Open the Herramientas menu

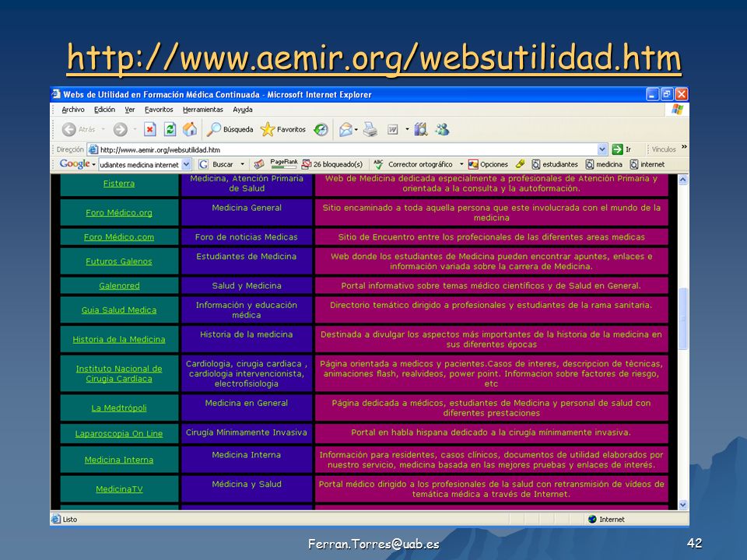click(203, 110)
